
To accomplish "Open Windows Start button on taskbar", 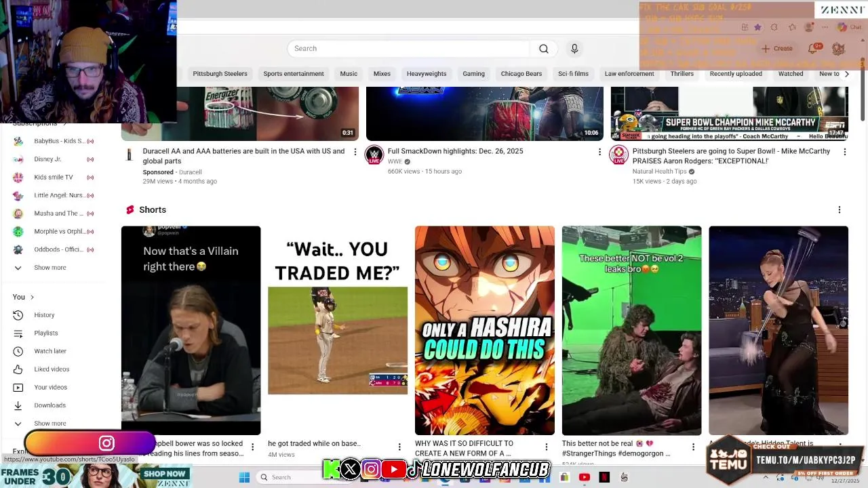I will click(244, 477).
